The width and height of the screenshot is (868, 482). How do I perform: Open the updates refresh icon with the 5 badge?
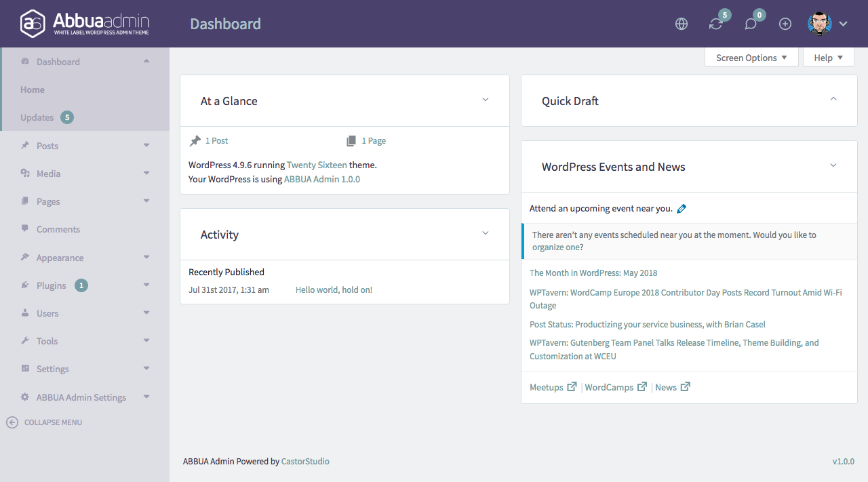point(715,24)
